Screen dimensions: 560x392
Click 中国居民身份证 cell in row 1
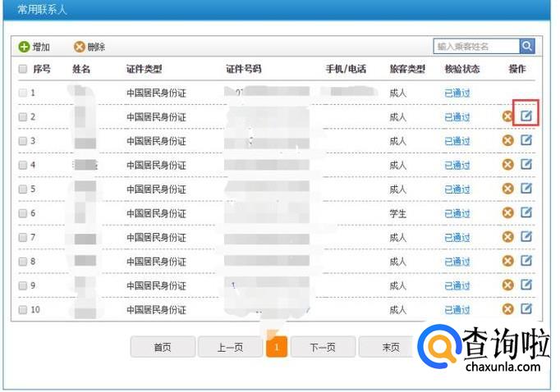click(157, 93)
